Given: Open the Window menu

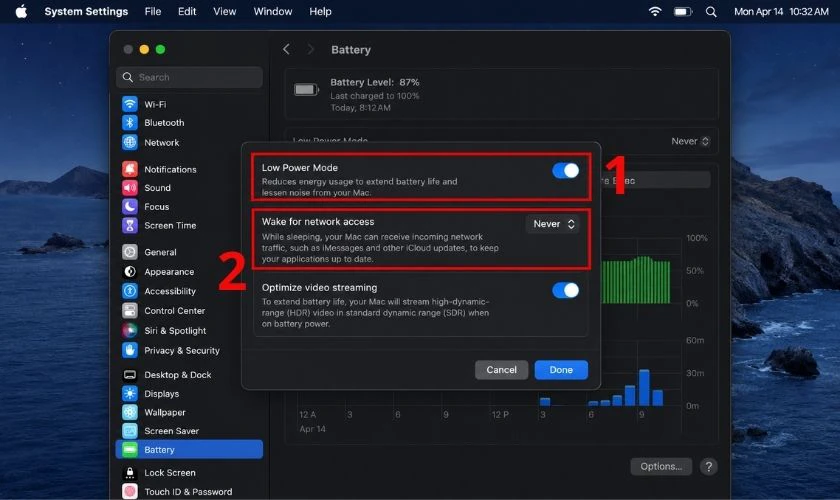Looking at the screenshot, I should pos(273,11).
